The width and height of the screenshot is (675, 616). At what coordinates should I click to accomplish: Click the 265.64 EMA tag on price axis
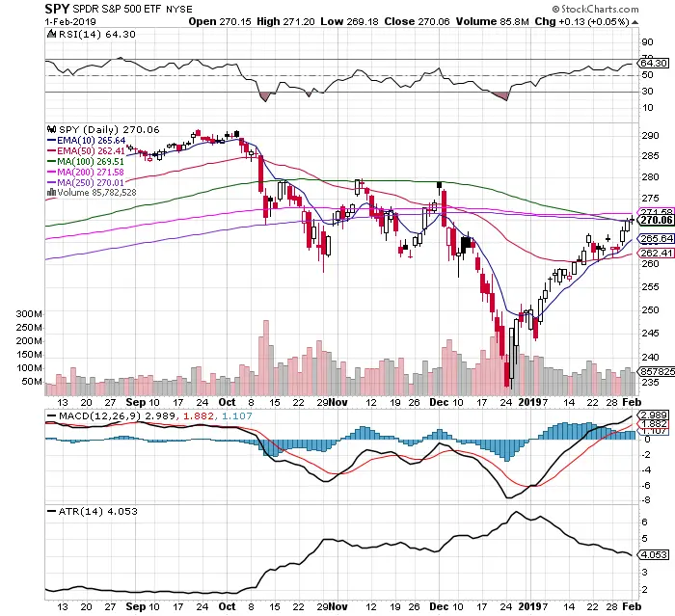pos(657,238)
